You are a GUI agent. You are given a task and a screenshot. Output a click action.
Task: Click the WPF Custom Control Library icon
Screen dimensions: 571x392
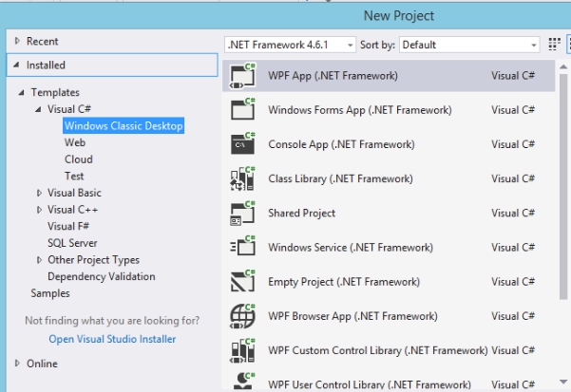242,350
